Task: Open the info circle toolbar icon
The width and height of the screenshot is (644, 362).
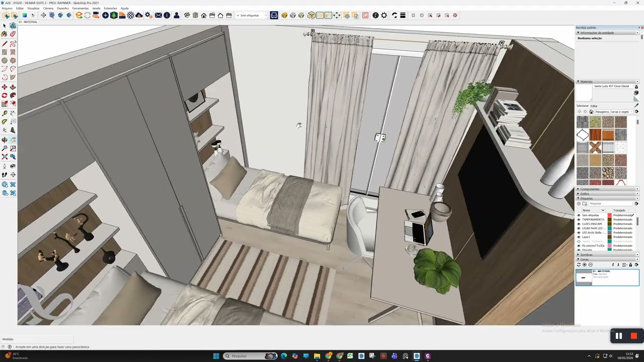Action: coord(167,16)
